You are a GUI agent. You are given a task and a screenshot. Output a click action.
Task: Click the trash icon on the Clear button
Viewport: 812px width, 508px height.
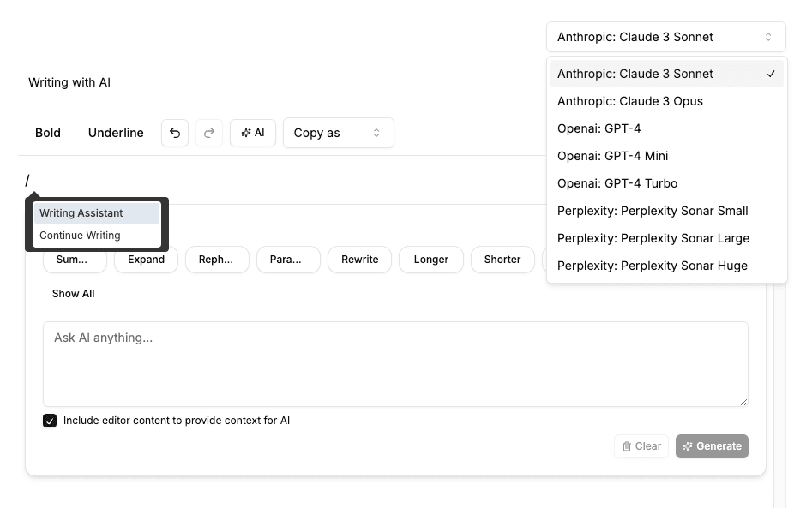click(x=628, y=445)
